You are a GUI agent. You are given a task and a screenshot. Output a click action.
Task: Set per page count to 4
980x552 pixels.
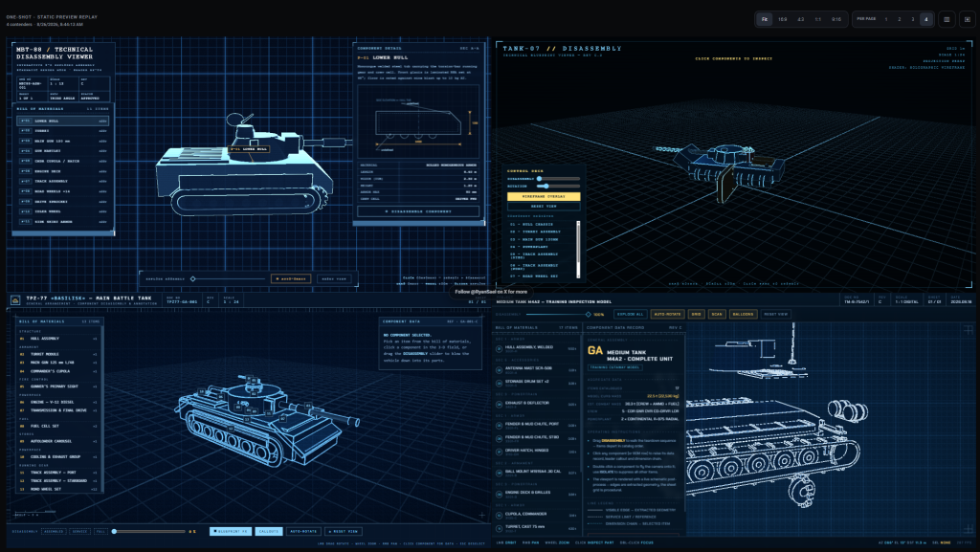coord(926,19)
